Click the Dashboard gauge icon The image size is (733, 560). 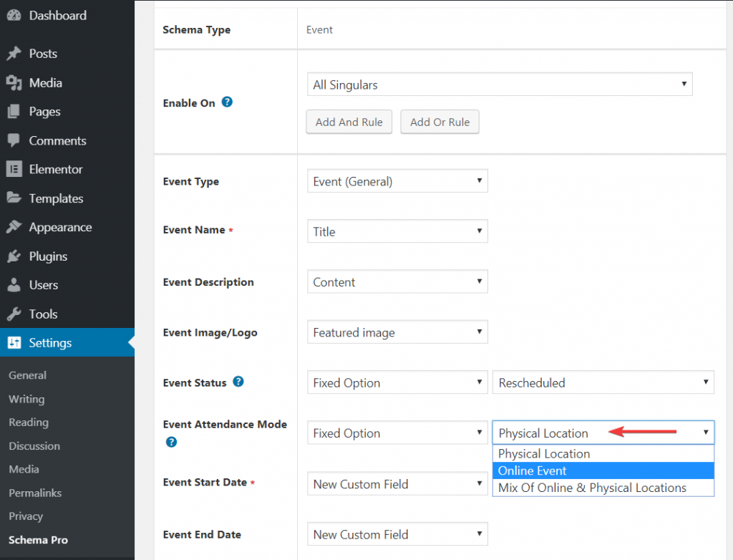[x=14, y=15]
